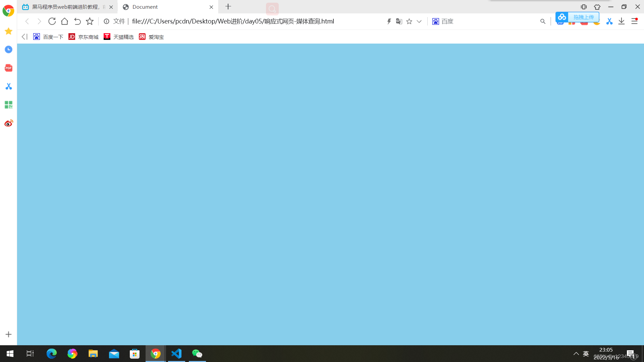Open PDF tool in sidebar
This screenshot has width=644, height=362.
8,68
